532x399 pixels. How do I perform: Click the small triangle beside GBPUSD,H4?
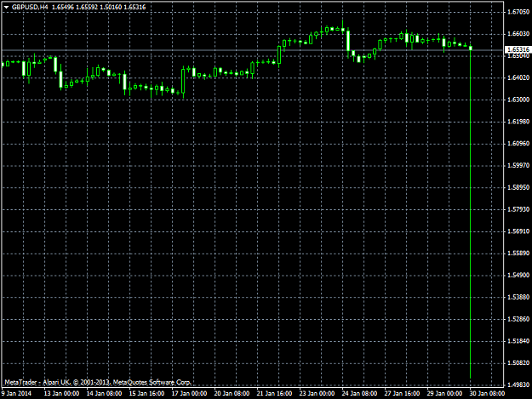[x=6, y=7]
